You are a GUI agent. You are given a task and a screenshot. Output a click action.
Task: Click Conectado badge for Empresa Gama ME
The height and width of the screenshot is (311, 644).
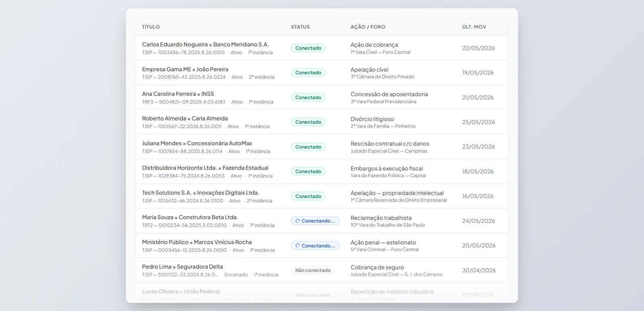[x=308, y=73]
